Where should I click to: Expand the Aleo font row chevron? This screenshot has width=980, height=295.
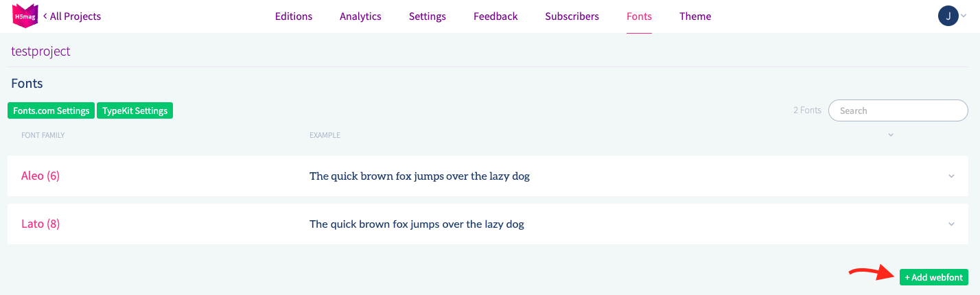coord(951,176)
